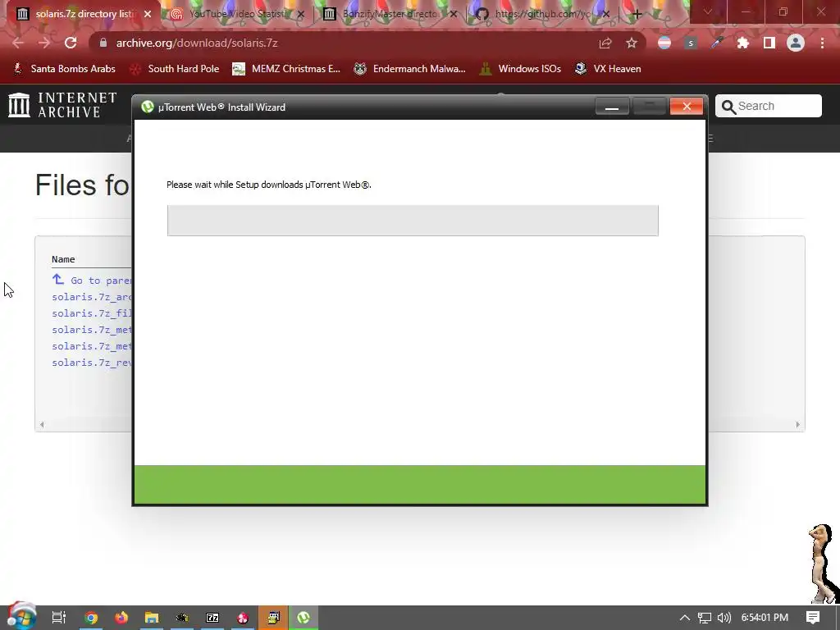840x630 pixels.
Task: Open the VX Heaven bookmark
Action: click(608, 69)
